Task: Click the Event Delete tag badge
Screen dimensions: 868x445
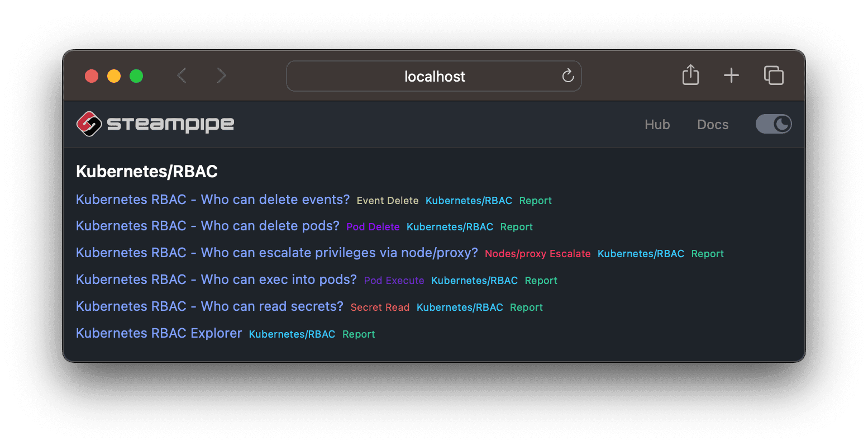Action: 387,200
